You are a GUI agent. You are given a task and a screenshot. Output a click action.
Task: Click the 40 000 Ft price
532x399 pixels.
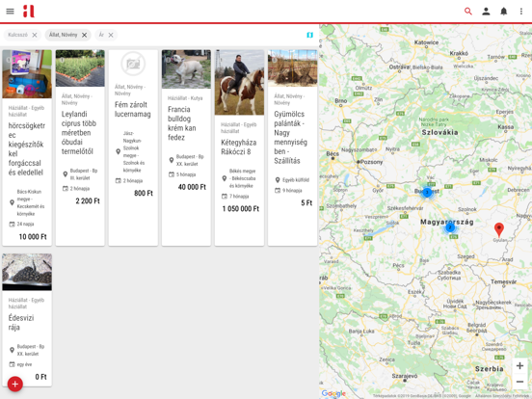coord(192,187)
